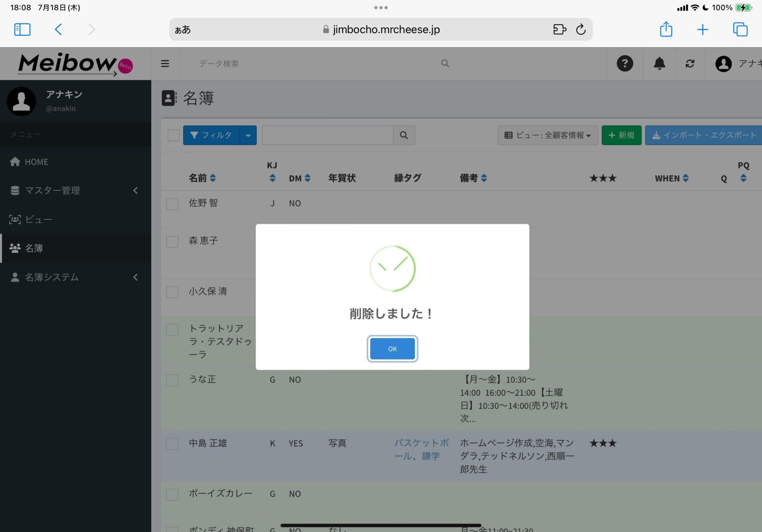The height and width of the screenshot is (532, 762).
Task: Expand 名簿システム sidebar menu
Action: tap(75, 277)
